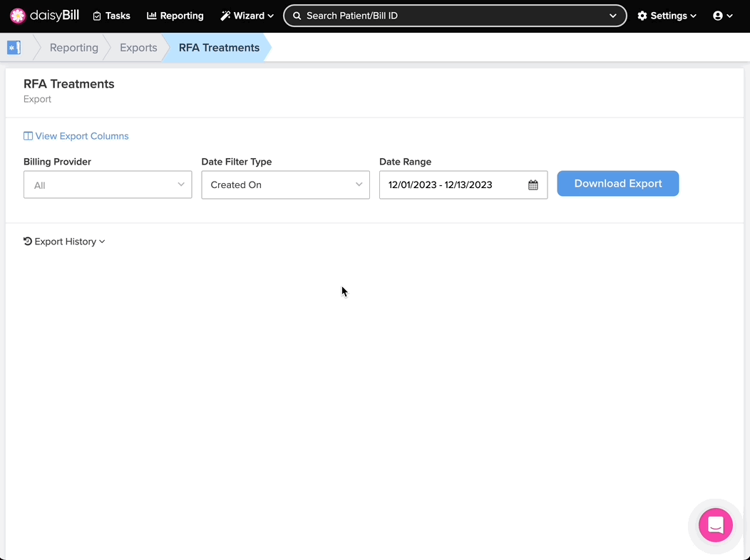Click the user account avatar icon
750x560 pixels.
[x=718, y=16]
